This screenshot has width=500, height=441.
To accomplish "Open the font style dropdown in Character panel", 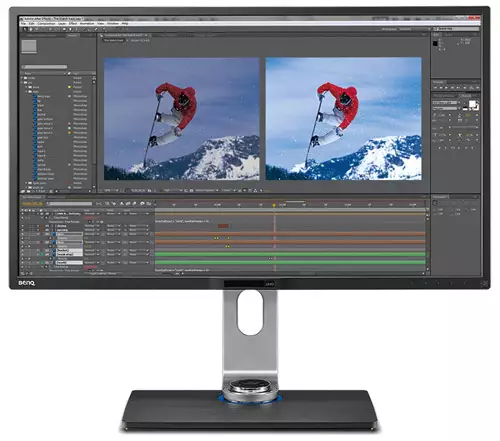I will coord(446,108).
